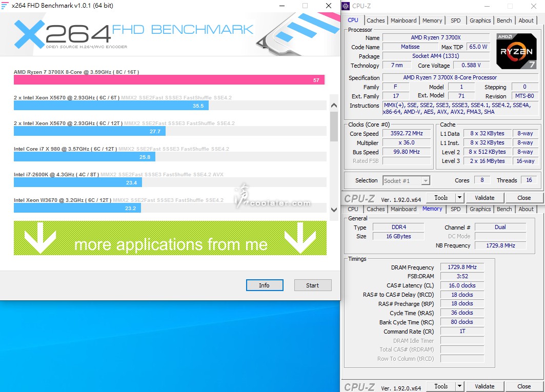Click the CPU-Z icon in the title bar

pyautogui.click(x=346, y=6)
